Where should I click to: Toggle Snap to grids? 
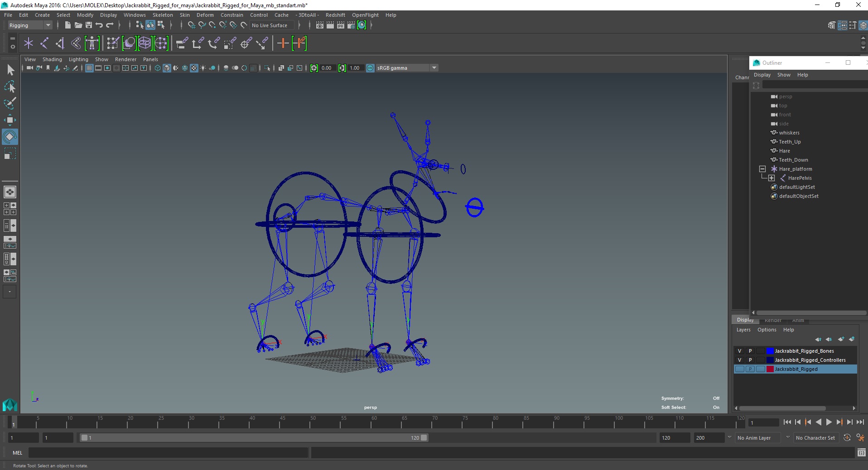[x=191, y=25]
